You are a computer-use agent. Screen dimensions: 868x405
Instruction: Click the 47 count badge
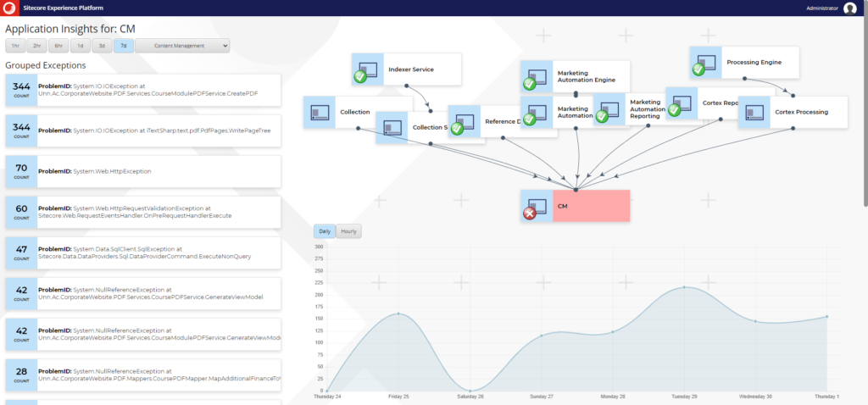[x=21, y=252]
